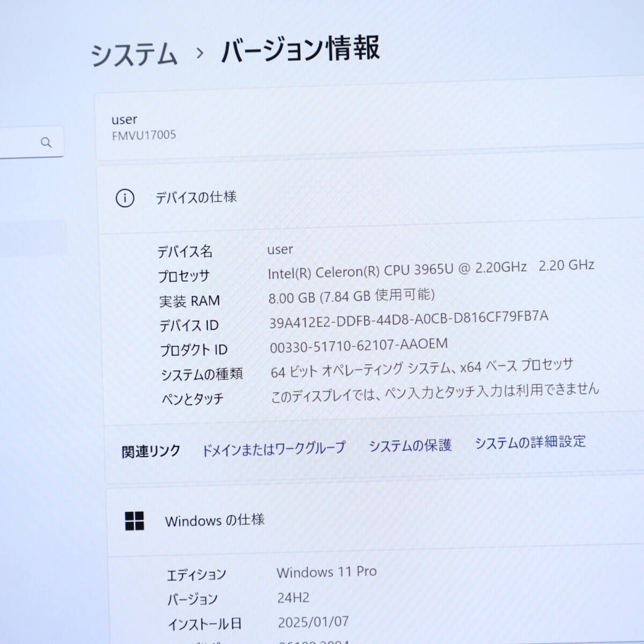Select the FMVU17005 model text
This screenshot has height=644, width=644.
pos(144,135)
